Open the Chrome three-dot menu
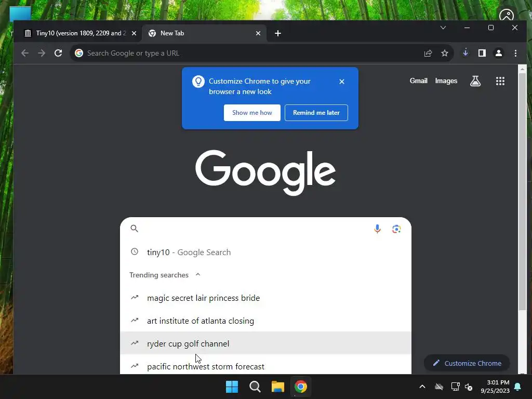 point(515,53)
